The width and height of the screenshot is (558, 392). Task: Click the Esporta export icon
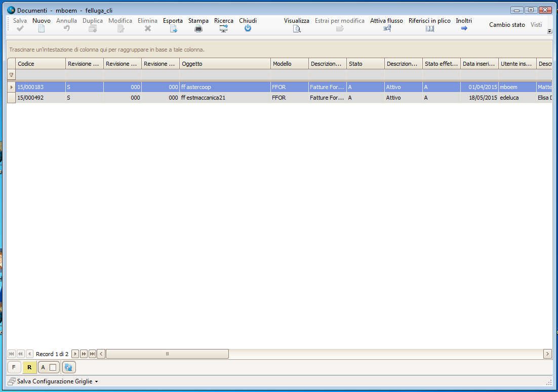coord(173,29)
